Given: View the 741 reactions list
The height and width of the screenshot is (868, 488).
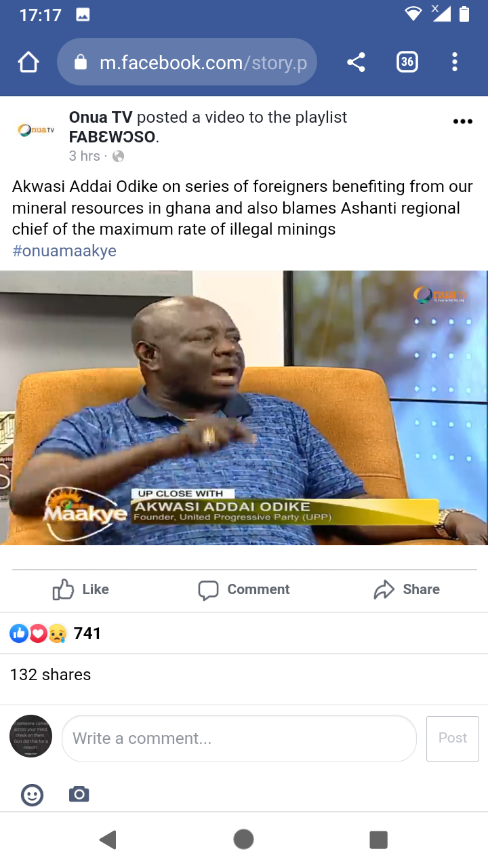Looking at the screenshot, I should pos(56,633).
